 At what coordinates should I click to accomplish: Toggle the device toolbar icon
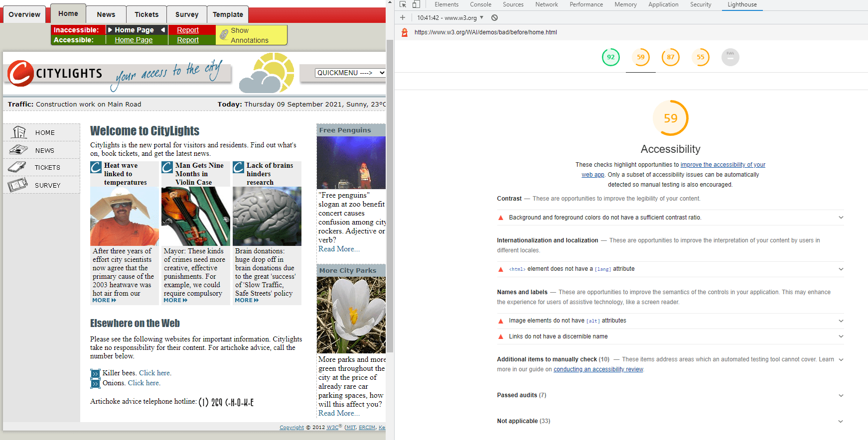(x=416, y=4)
